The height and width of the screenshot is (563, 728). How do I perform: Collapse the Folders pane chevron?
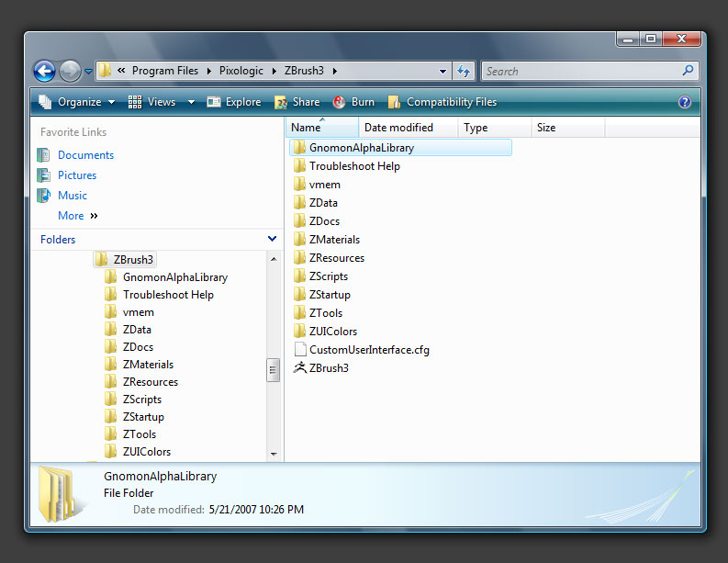click(272, 239)
